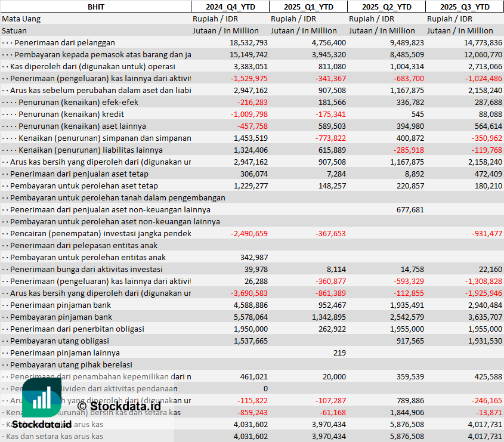
Task: Click the red value -1,529,975
Action: click(249, 78)
